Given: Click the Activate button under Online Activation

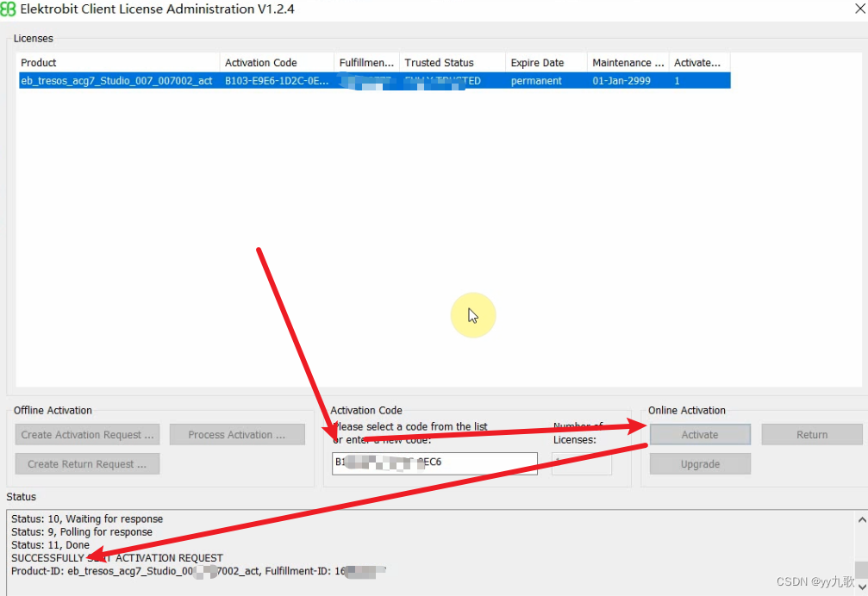Looking at the screenshot, I should pyautogui.click(x=700, y=435).
